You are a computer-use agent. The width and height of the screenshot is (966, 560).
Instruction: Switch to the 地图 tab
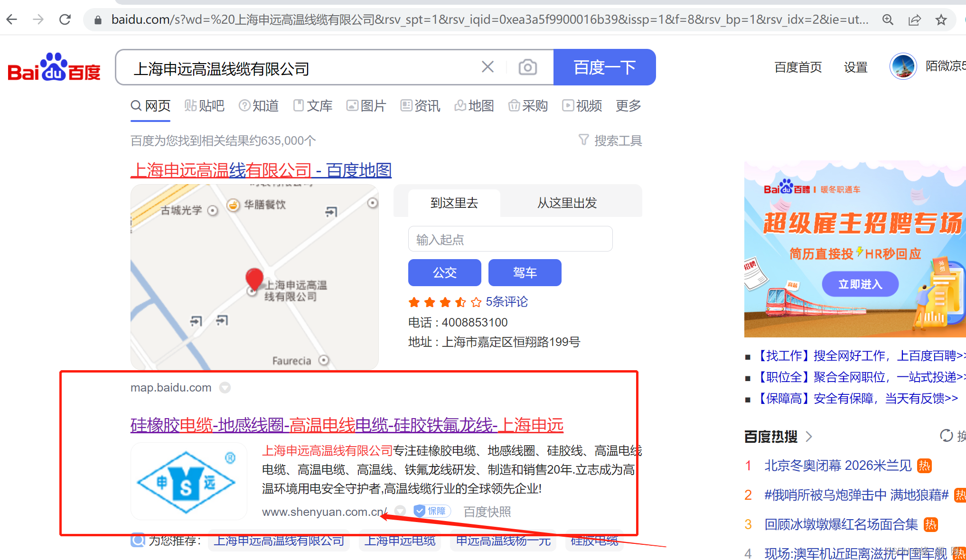point(474,106)
